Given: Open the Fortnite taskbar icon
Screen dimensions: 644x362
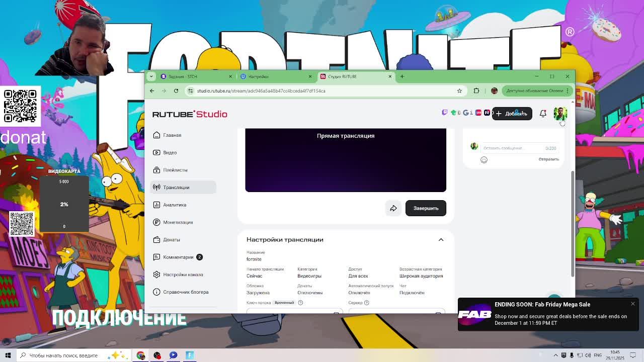Looking at the screenshot, I should pyautogui.click(x=190, y=355).
